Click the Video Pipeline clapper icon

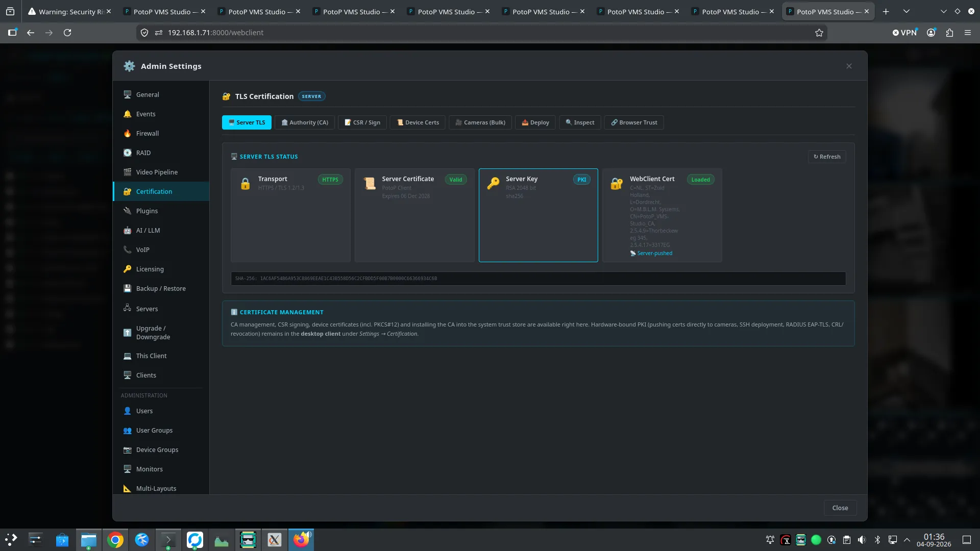pyautogui.click(x=127, y=172)
